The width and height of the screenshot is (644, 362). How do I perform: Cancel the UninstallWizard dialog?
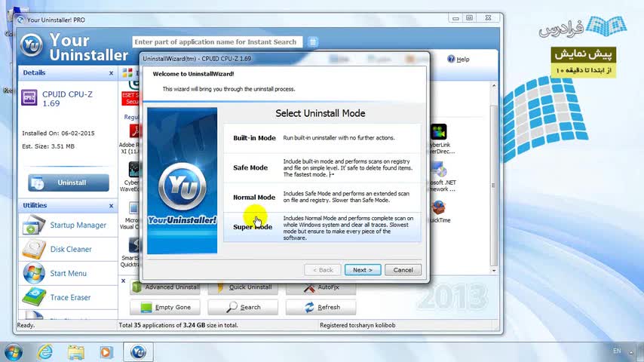[x=403, y=270]
